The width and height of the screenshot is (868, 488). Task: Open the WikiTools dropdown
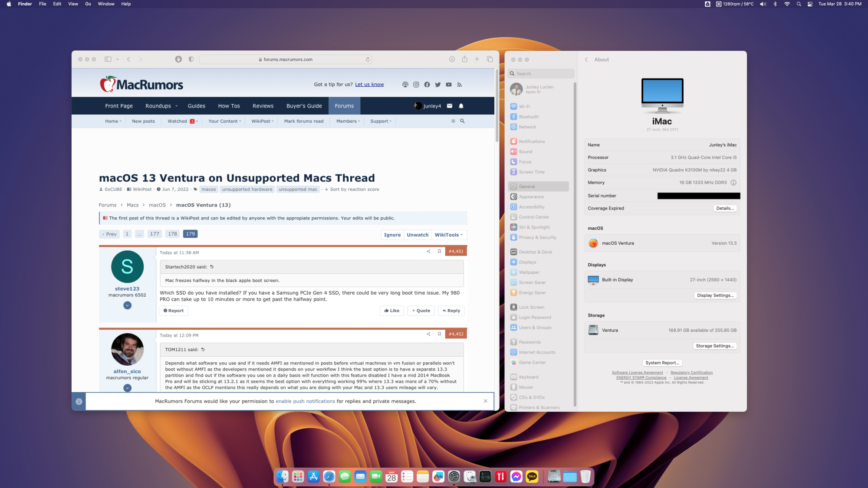click(x=449, y=235)
